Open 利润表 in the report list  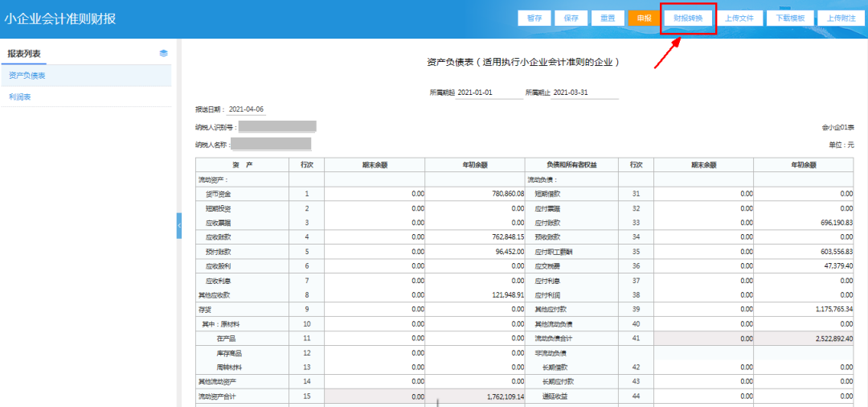coord(86,97)
